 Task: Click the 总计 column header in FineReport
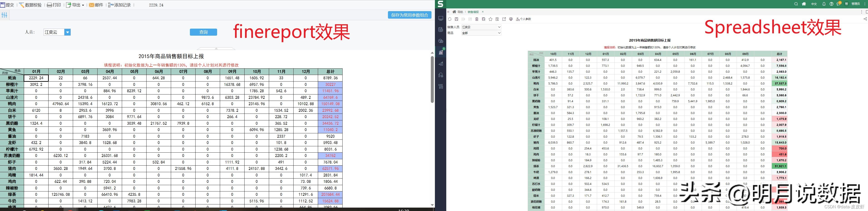click(330, 72)
